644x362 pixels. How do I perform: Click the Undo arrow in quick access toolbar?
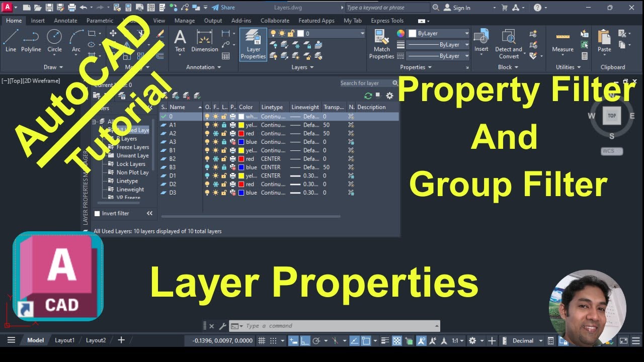pos(83,8)
